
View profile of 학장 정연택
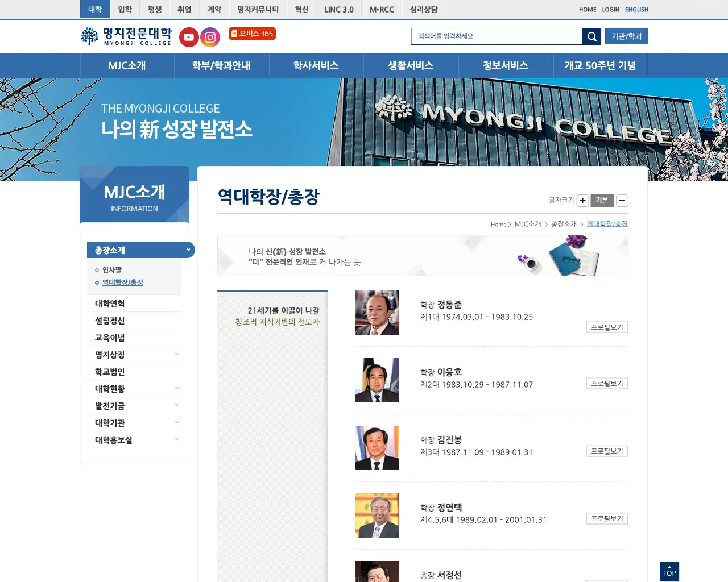[x=607, y=519]
